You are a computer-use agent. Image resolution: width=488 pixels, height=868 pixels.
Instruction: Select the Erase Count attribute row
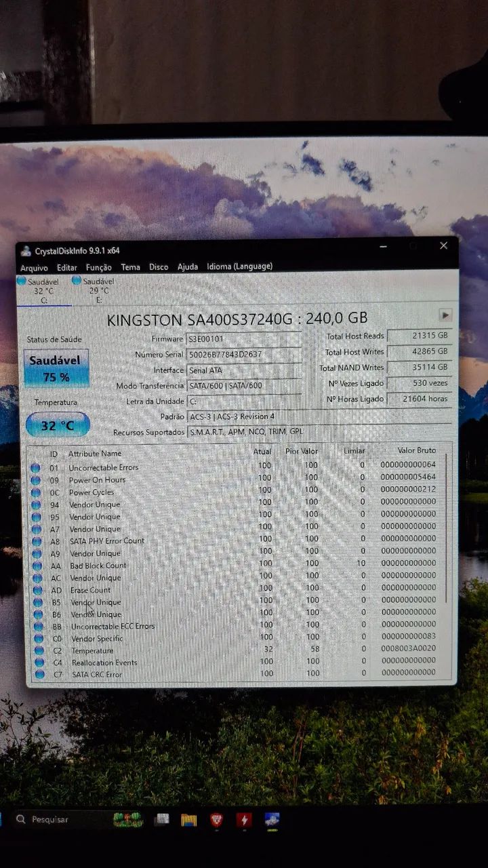(x=237, y=589)
